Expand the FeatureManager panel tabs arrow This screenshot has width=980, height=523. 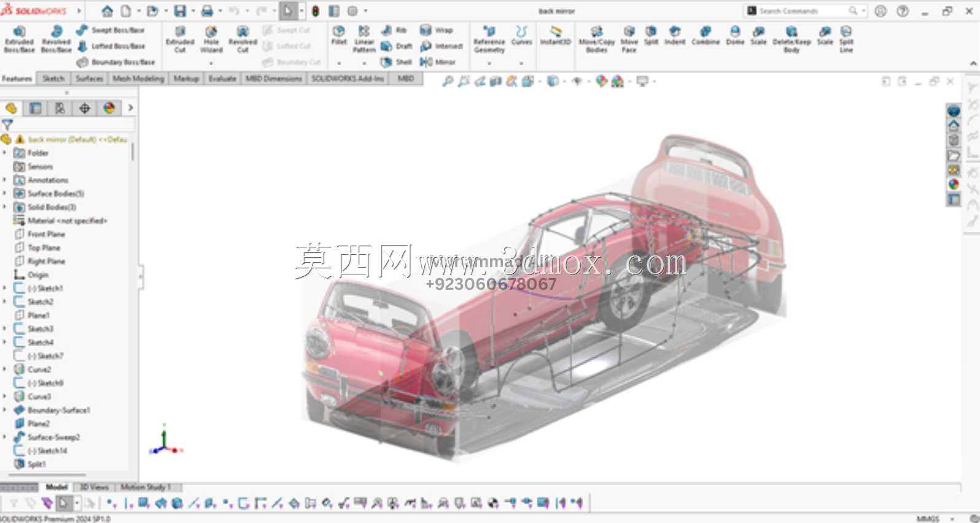[130, 108]
